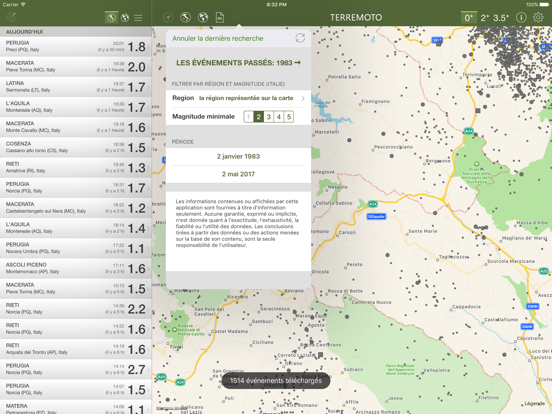Open the Macerata Monte Cavallo 1.6 event
552x414 pixels.
click(x=76, y=127)
